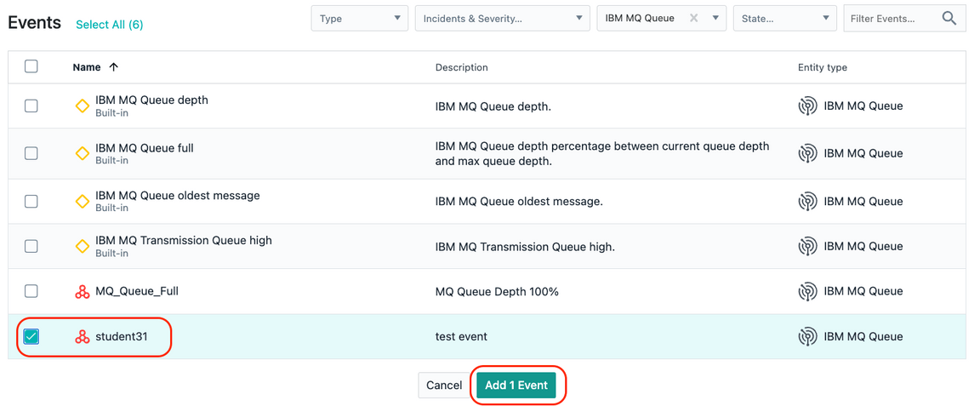Viewport: 980px width, 406px height.
Task: Uncheck the student31 event checkbox
Action: pyautogui.click(x=31, y=336)
